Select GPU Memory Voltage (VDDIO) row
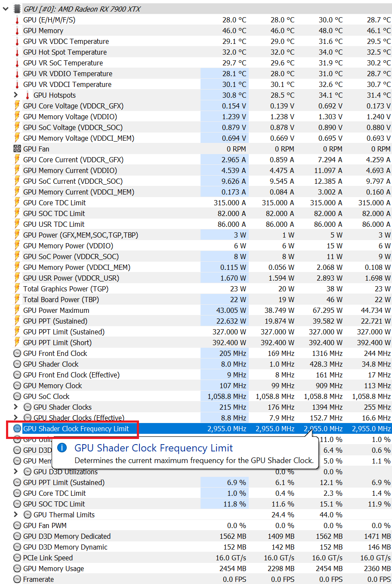The width and height of the screenshot is (392, 584). pos(202,117)
